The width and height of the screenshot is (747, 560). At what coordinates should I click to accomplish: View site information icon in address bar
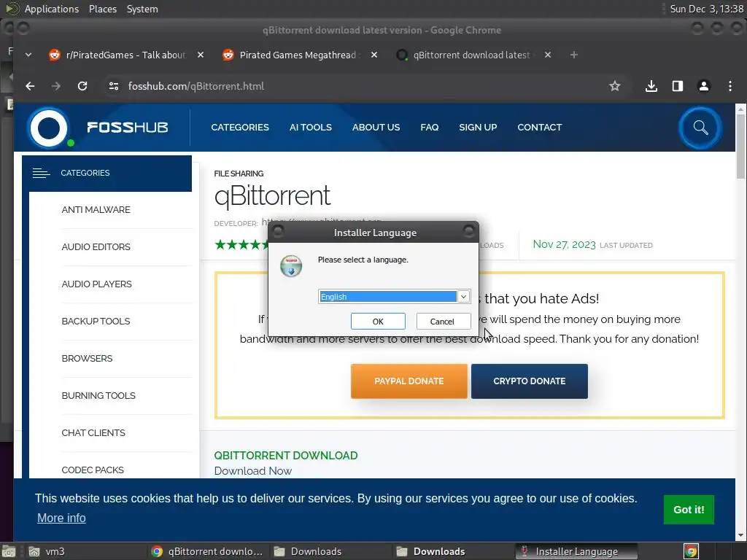coord(113,86)
